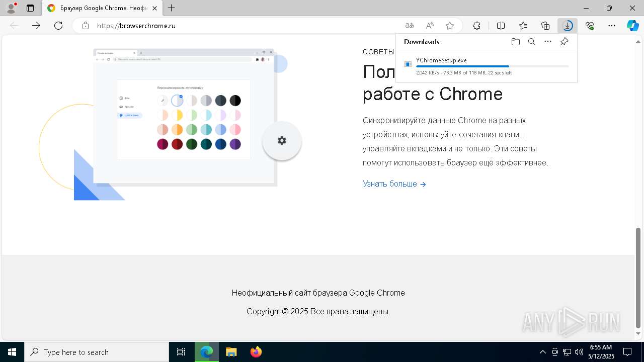
Task: Open a new tab with plus icon
Action: tap(172, 8)
